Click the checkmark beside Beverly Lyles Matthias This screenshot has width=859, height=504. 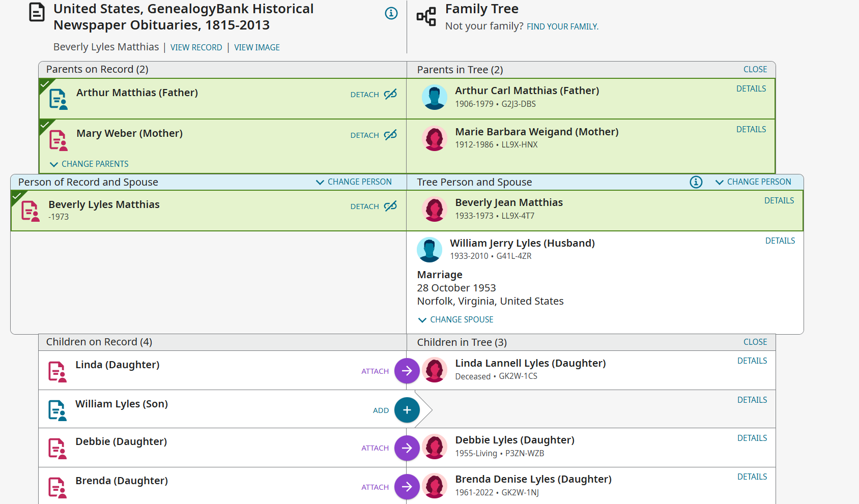18,196
